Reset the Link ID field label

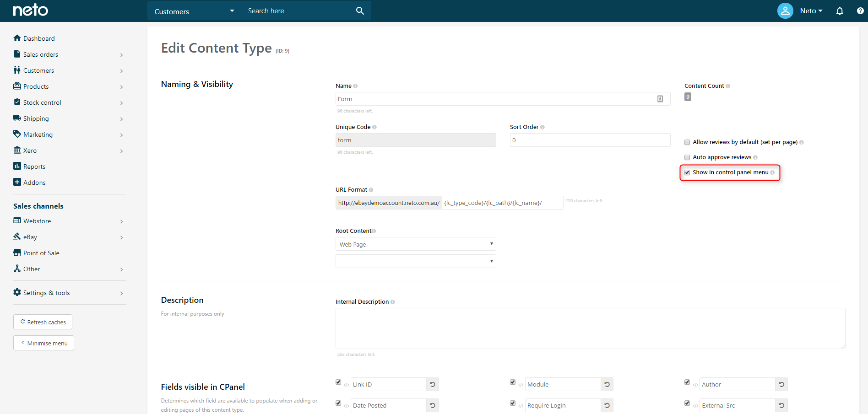(x=433, y=384)
